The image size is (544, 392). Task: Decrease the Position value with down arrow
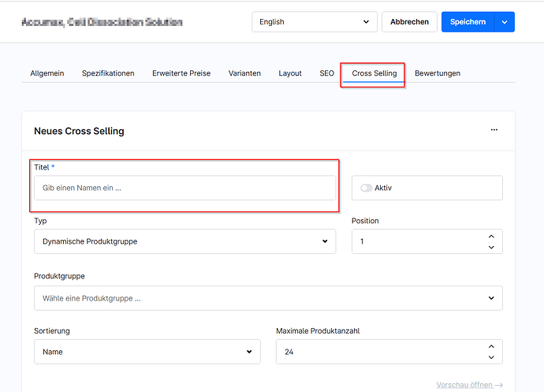[x=491, y=247]
